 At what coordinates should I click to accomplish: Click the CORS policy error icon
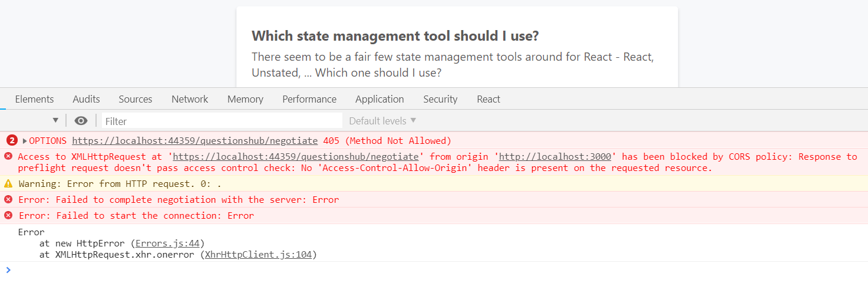8,156
